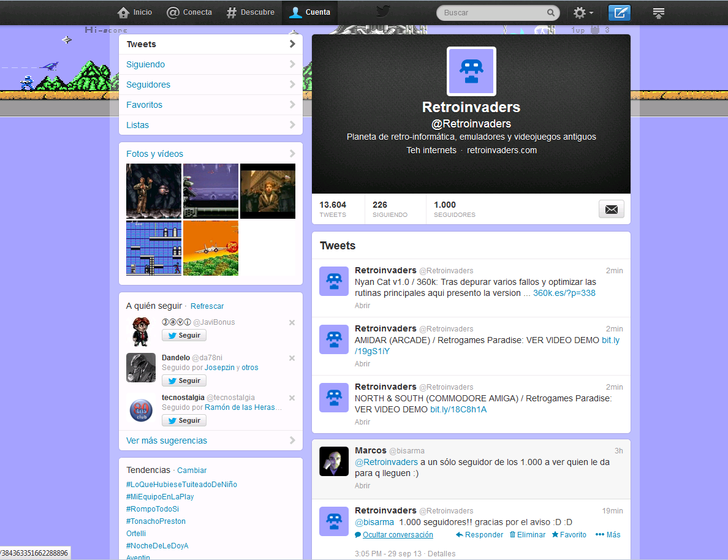Open retroinvaders.com website link
The image size is (728, 560).
pos(501,151)
